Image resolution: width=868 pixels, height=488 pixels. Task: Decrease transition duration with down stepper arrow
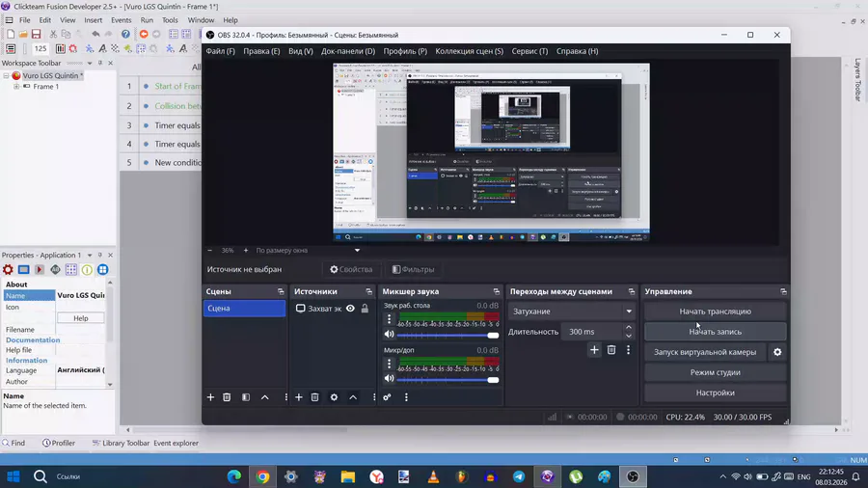[629, 336]
